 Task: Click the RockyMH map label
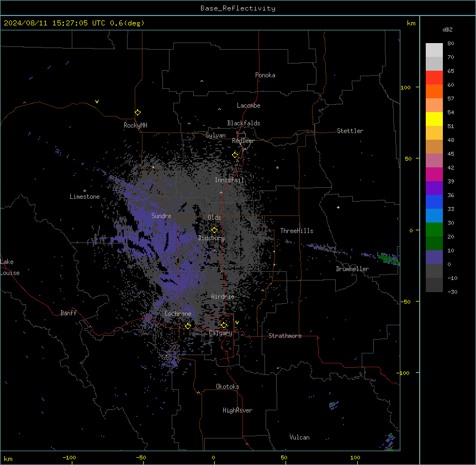click(x=135, y=125)
